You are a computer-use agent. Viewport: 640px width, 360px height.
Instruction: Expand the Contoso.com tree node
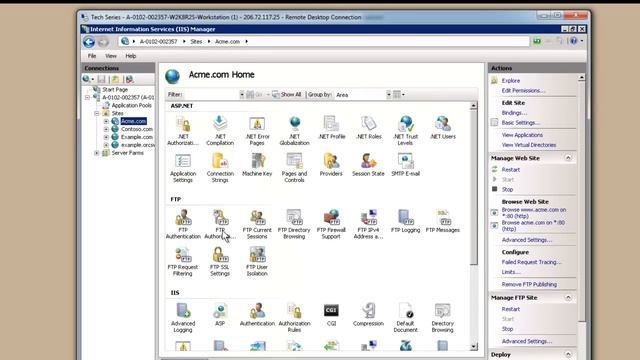click(106, 129)
